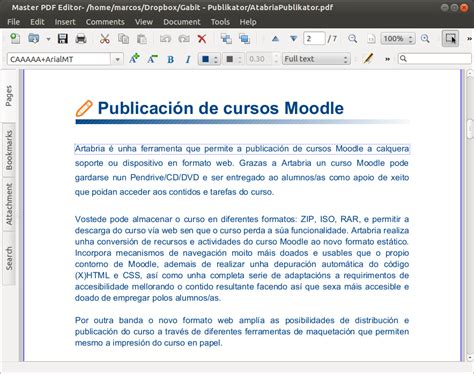Toggle bold formatting
Image resolution: width=474 pixels, height=374 pixels.
pyautogui.click(x=171, y=59)
